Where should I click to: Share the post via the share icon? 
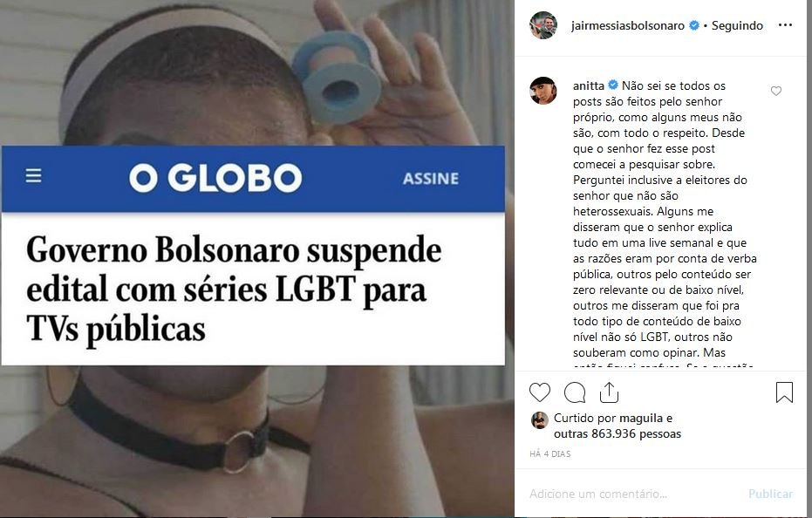(x=609, y=392)
